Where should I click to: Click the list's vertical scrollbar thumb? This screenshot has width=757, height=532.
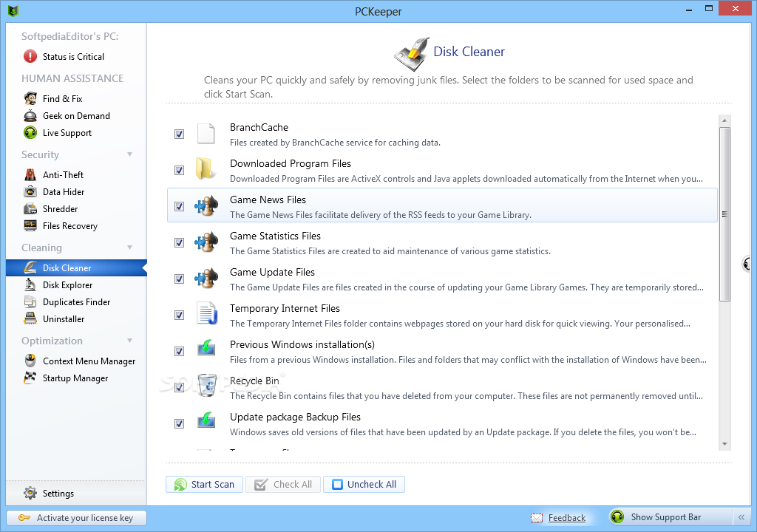pyautogui.click(x=724, y=214)
